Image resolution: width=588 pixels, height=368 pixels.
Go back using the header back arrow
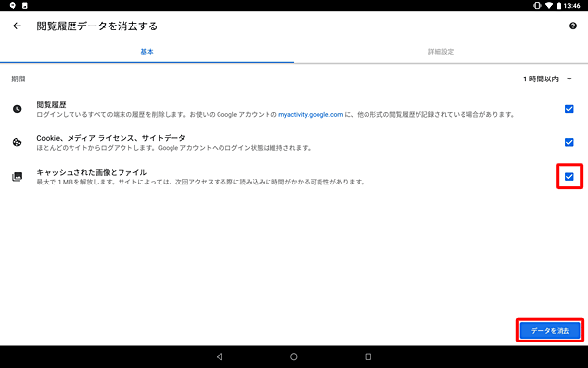pyautogui.click(x=17, y=26)
